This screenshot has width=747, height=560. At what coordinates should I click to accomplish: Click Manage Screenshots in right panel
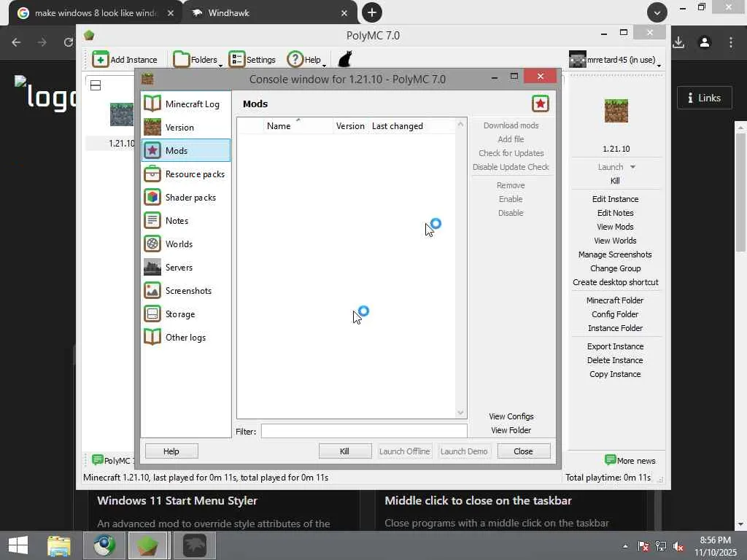coord(615,254)
